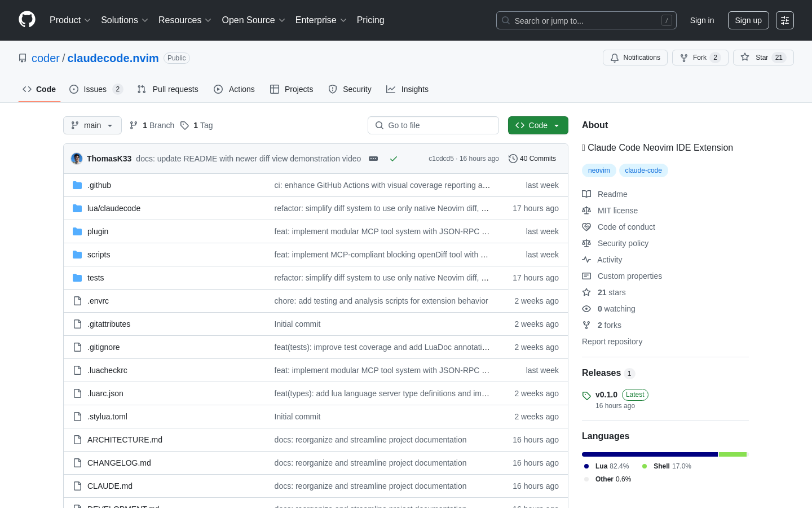Screen dimensions: 812x508
Task: View the 40 Commits history
Action: click(532, 159)
